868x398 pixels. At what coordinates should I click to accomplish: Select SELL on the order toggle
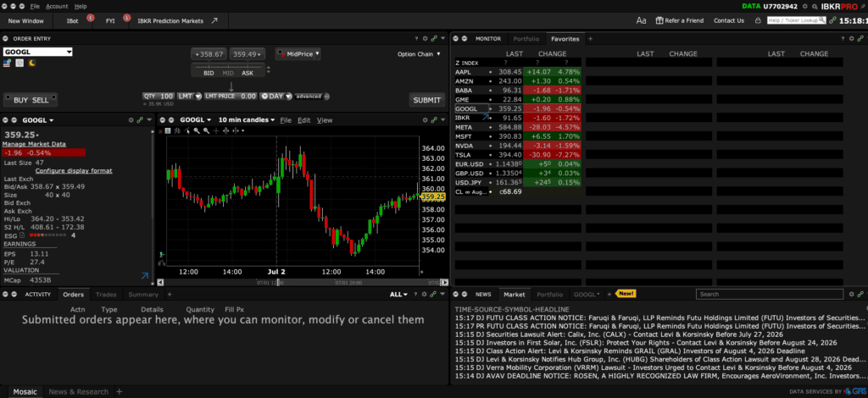point(41,100)
